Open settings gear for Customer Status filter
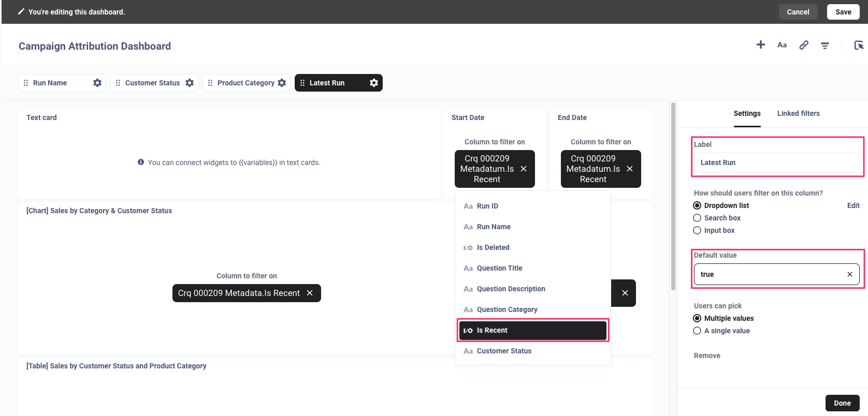 click(x=190, y=83)
